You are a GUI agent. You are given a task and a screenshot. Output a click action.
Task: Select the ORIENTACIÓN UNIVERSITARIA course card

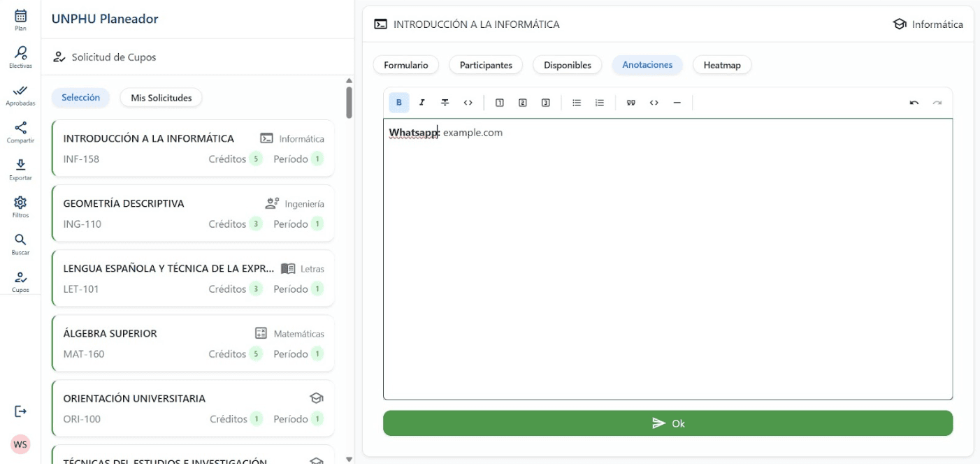point(193,408)
